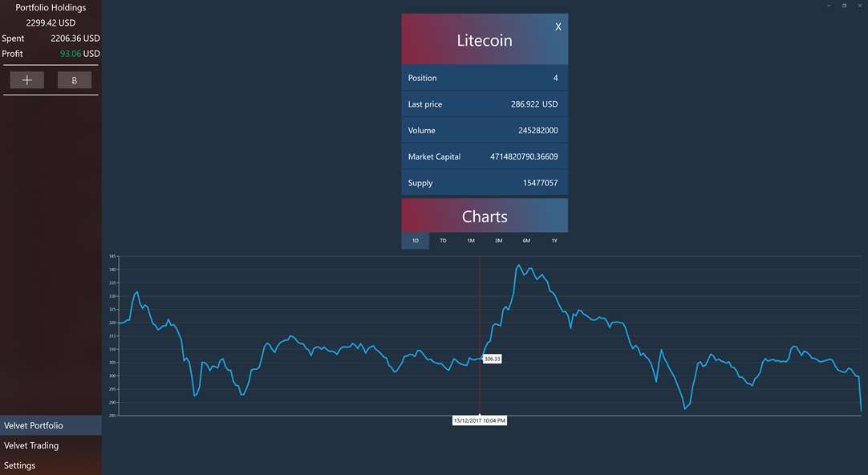Click the Charts section header
Image resolution: width=868 pixels, height=475 pixels.
click(485, 217)
